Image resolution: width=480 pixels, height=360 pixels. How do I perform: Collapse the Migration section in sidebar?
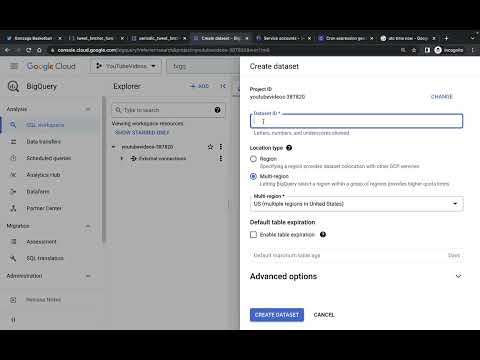(88, 226)
